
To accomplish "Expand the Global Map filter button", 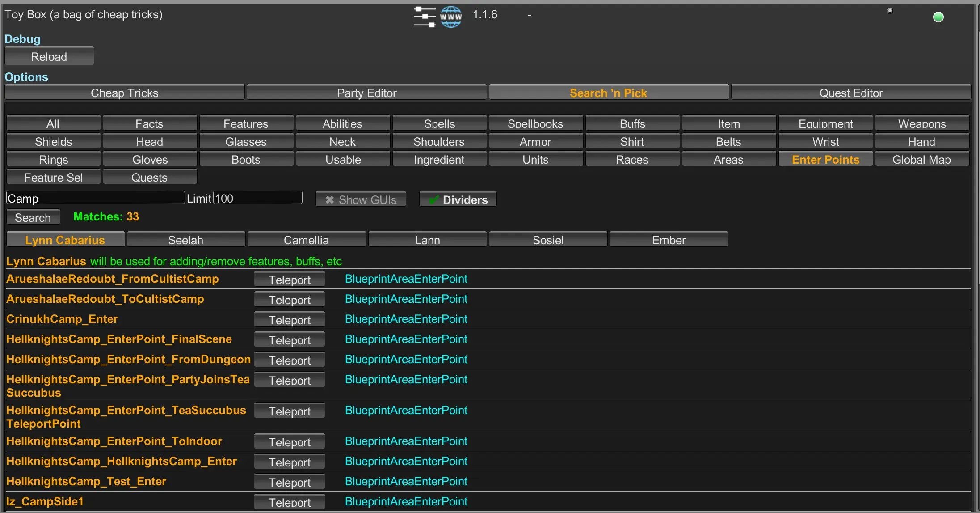I will (x=921, y=159).
